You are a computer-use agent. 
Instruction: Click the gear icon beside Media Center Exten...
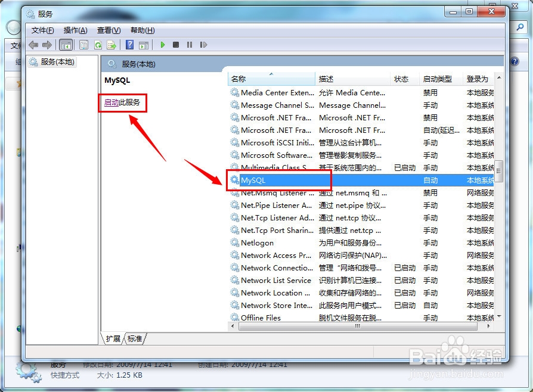234,92
